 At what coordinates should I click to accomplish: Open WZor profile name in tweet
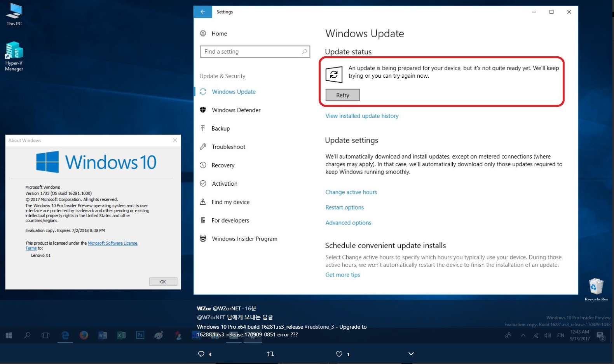tap(204, 308)
